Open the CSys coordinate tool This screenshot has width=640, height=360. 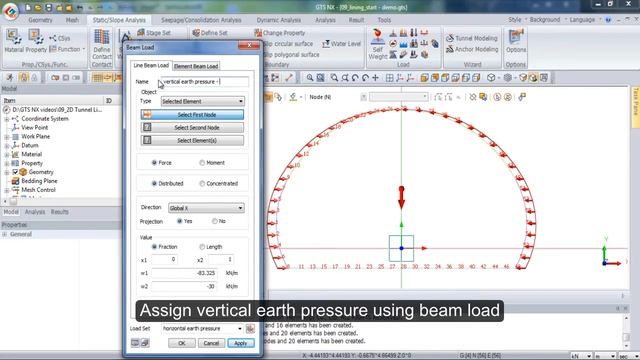pyautogui.click(x=60, y=38)
